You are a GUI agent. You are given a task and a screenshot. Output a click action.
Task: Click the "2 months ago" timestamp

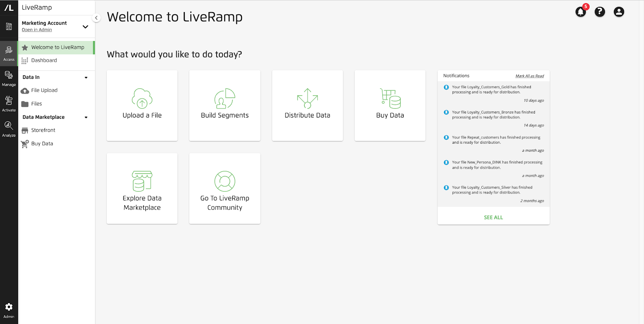[532, 201]
